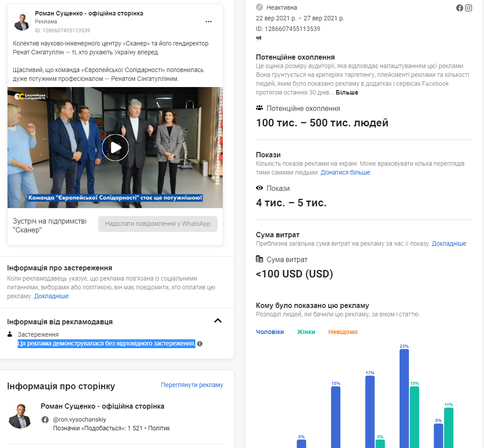Open the Переглянути рекламу link

pyautogui.click(x=192, y=385)
